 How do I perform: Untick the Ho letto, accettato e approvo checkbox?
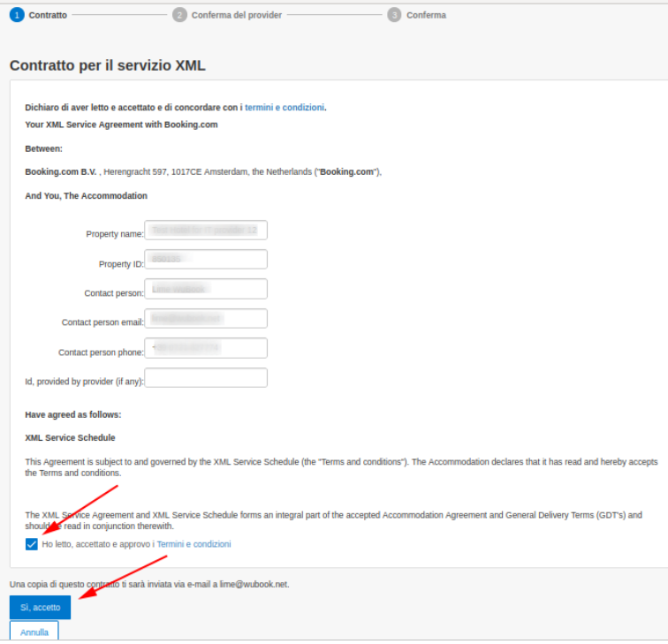click(32, 544)
